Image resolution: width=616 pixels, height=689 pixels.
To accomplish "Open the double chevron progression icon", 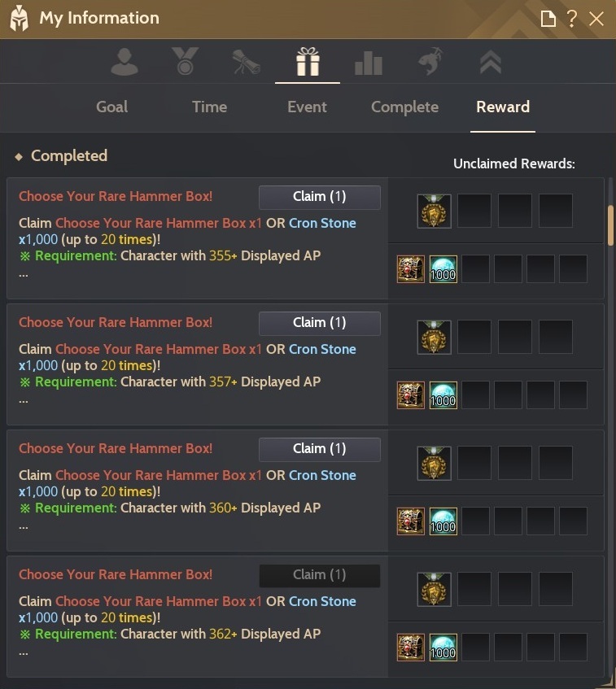I will click(491, 62).
